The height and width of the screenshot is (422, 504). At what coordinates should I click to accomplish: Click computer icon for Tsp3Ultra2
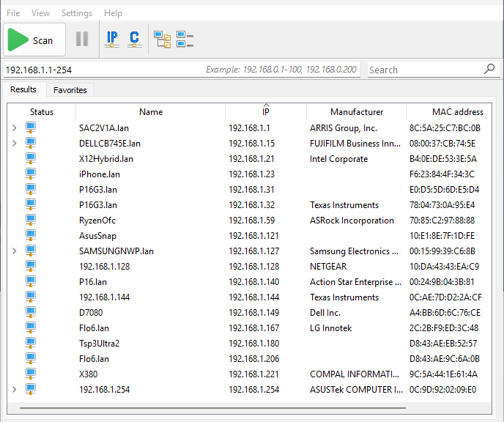pyautogui.click(x=31, y=344)
